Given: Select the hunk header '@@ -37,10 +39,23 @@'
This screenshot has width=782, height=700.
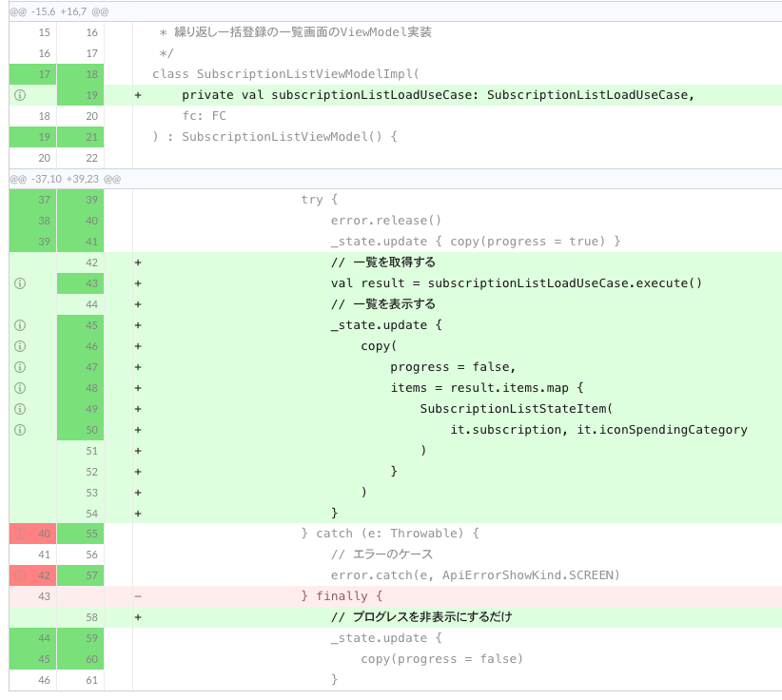Looking at the screenshot, I should point(65,179).
